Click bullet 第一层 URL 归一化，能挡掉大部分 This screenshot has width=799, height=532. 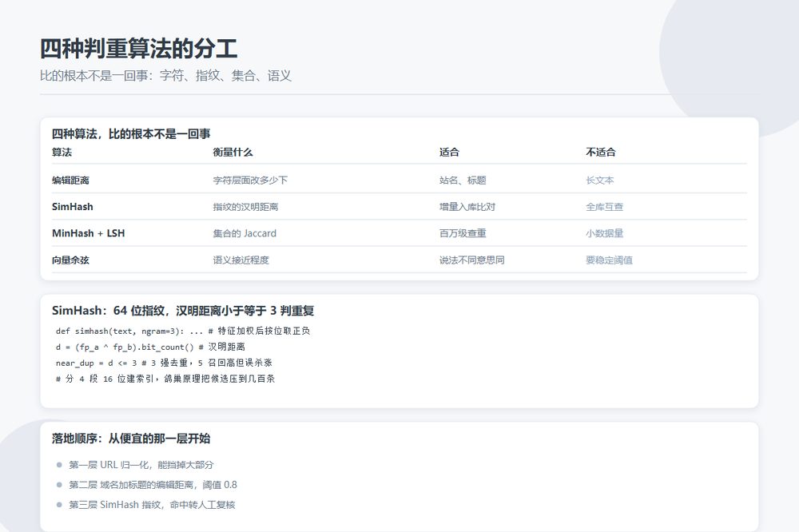pos(141,465)
